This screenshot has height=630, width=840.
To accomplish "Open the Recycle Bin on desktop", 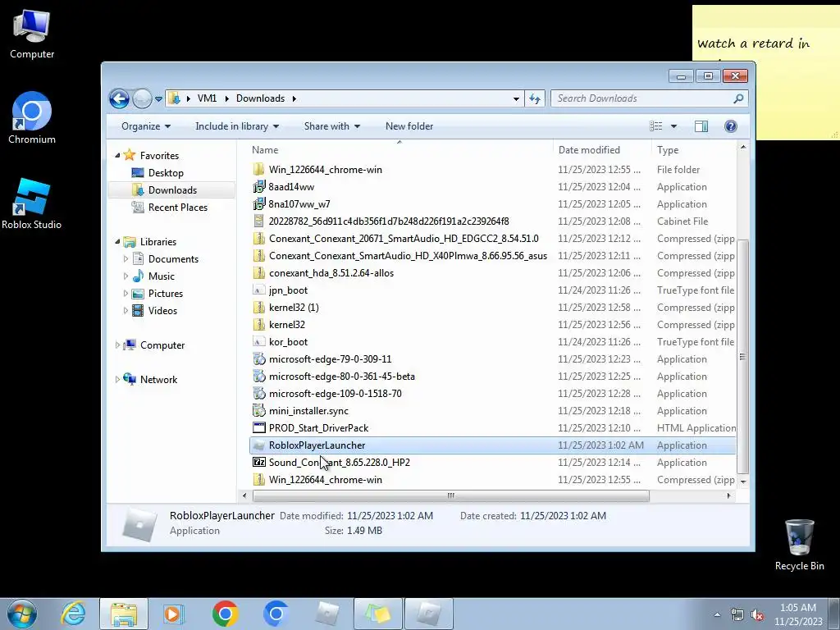I will [799, 545].
